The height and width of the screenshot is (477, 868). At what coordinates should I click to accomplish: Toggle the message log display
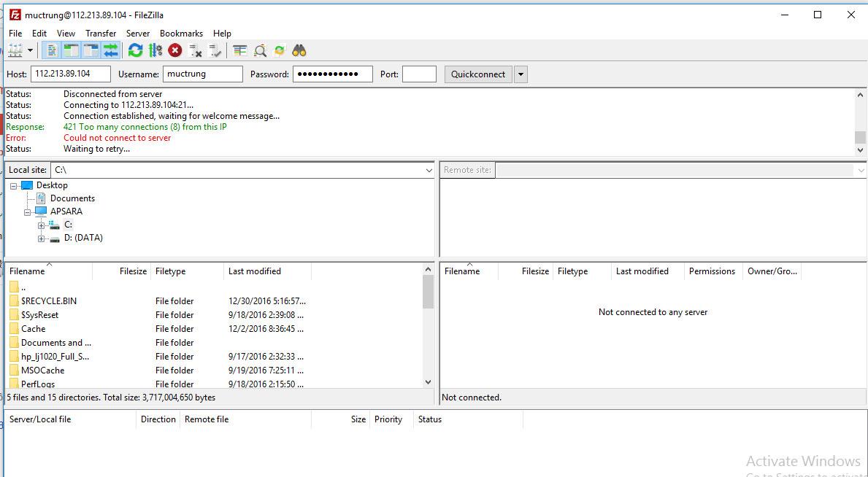point(52,51)
